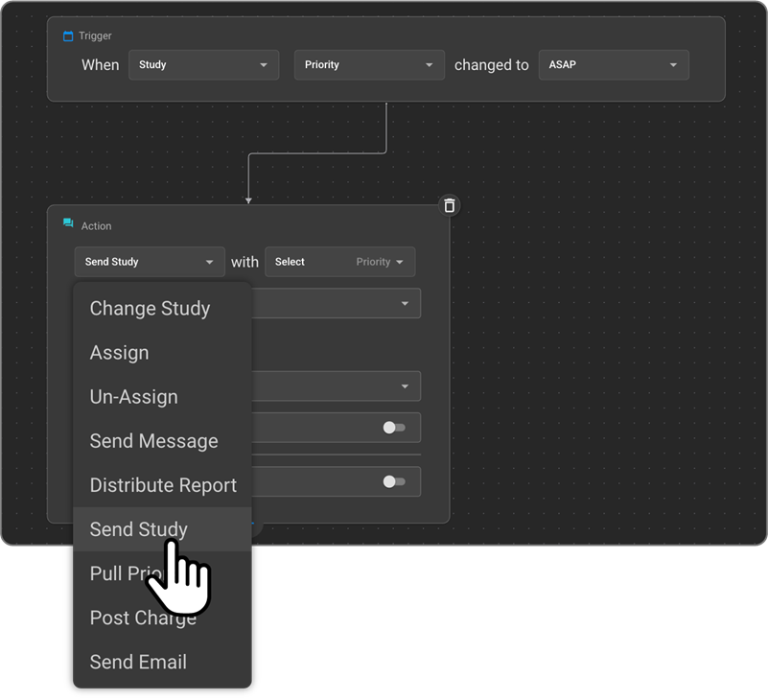
Task: Toggle the lower switch in Action card
Action: coord(394,481)
